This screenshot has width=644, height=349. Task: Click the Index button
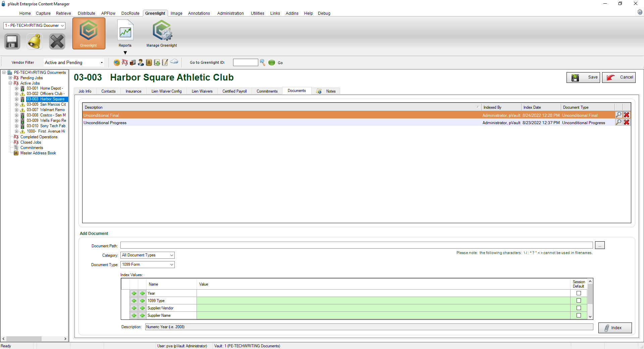coord(615,328)
